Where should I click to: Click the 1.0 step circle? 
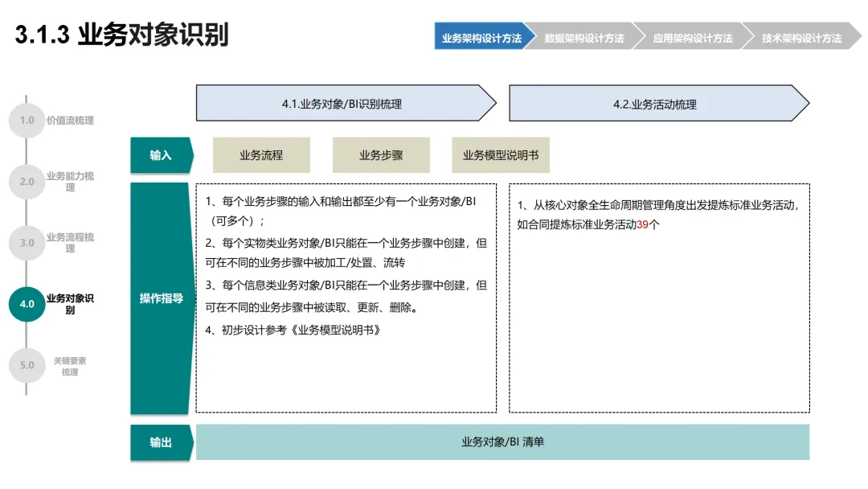click(x=27, y=120)
